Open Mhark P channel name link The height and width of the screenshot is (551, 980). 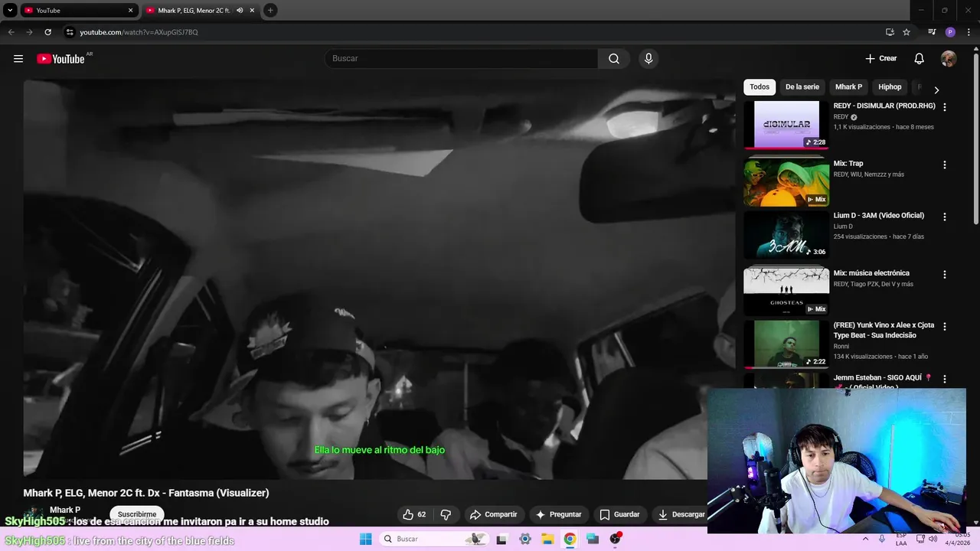65,510
